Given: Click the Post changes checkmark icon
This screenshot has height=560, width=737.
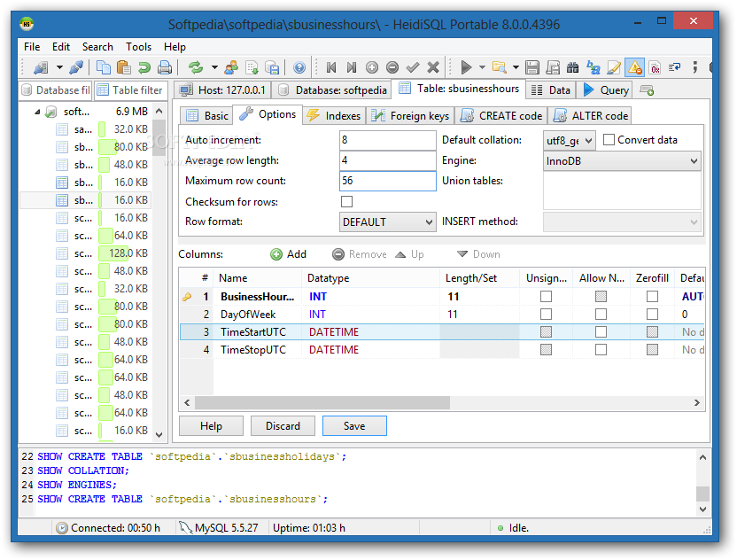Looking at the screenshot, I should (413, 67).
